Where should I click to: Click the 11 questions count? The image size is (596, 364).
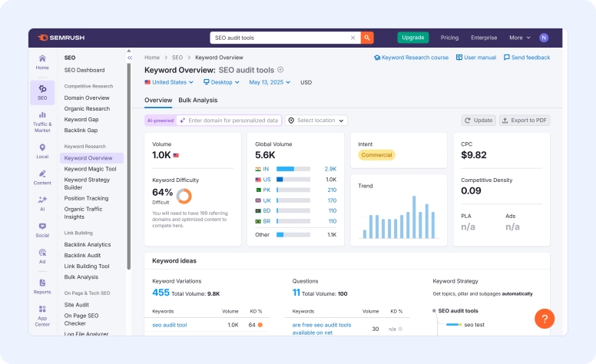(x=296, y=293)
